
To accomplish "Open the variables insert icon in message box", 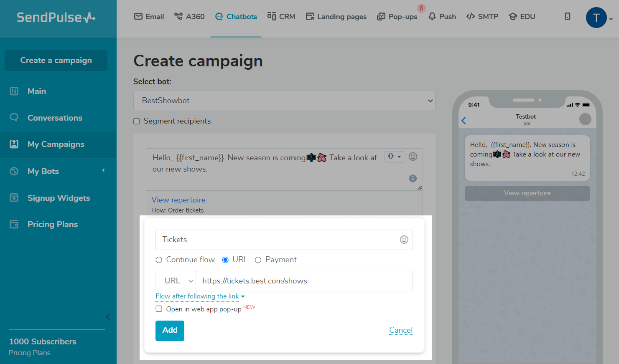I will pos(394,157).
